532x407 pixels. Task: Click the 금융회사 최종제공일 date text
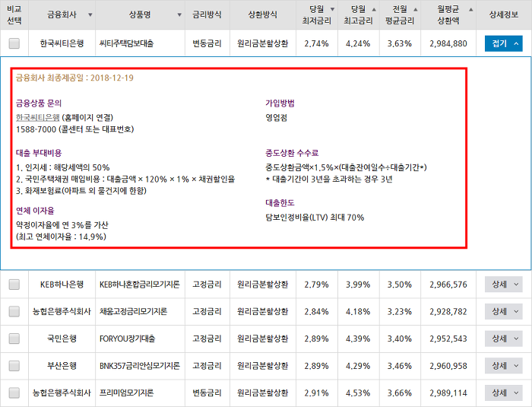point(74,78)
